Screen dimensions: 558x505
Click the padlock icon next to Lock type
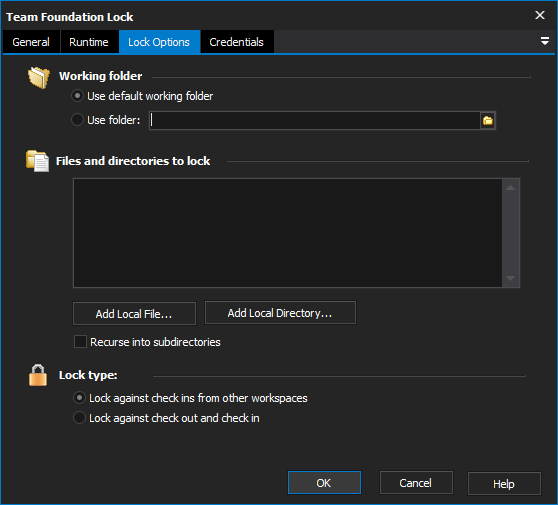(38, 375)
